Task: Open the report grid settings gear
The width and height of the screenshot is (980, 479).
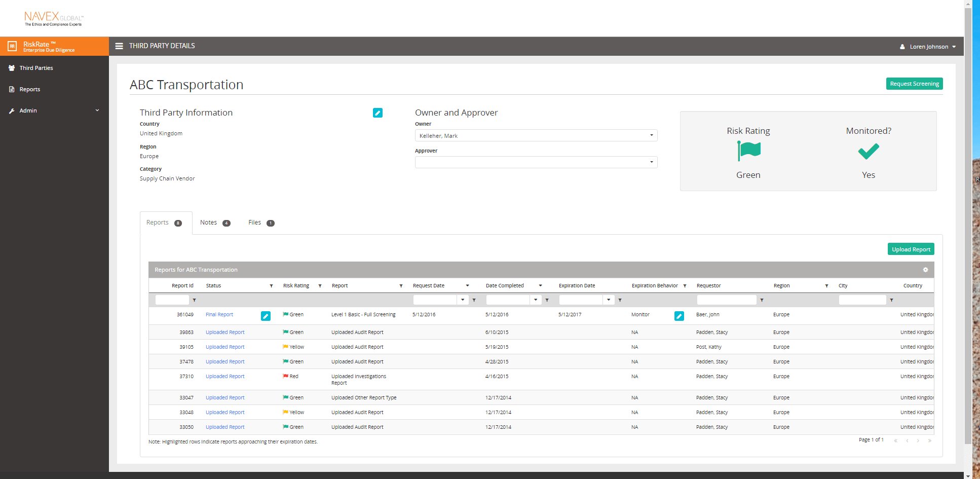Action: tap(926, 270)
